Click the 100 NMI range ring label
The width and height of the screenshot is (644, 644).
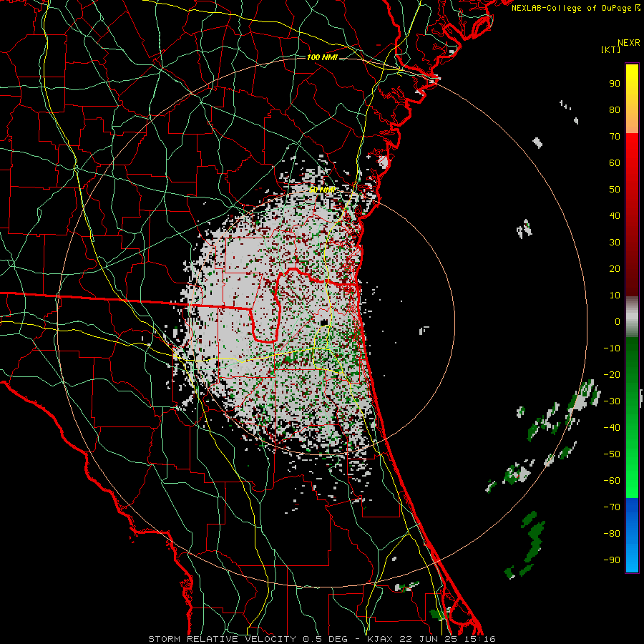322,57
